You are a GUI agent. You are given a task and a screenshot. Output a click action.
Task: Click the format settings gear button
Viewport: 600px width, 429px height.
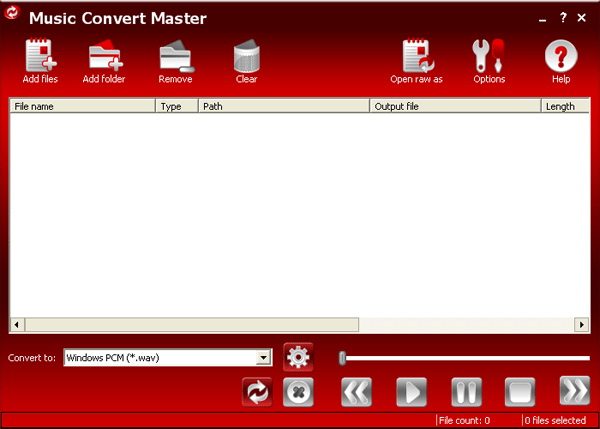pos(298,357)
